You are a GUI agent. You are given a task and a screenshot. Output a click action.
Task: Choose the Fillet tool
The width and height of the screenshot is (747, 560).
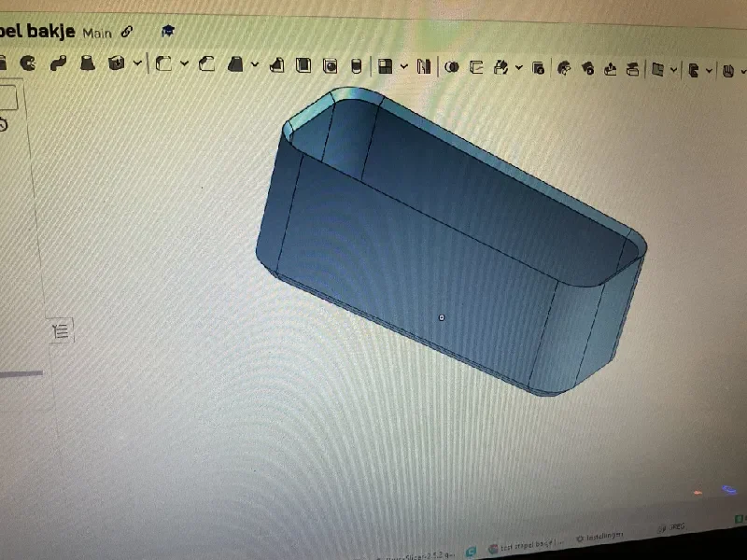tap(164, 63)
